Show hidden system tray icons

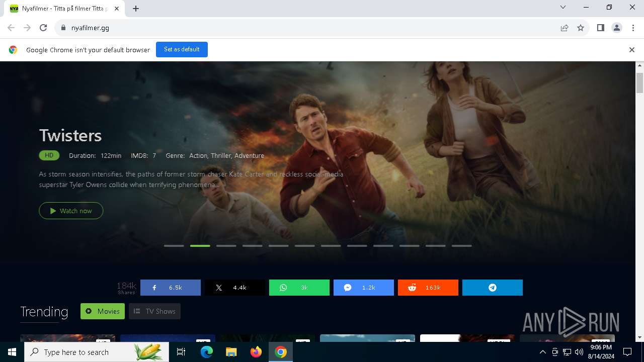tap(543, 352)
